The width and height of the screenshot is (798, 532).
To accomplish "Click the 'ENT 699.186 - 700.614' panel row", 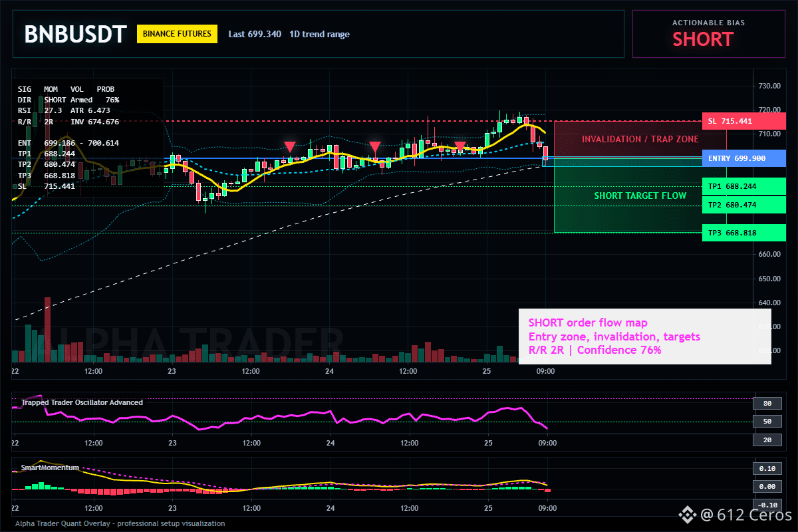I will tap(68, 143).
